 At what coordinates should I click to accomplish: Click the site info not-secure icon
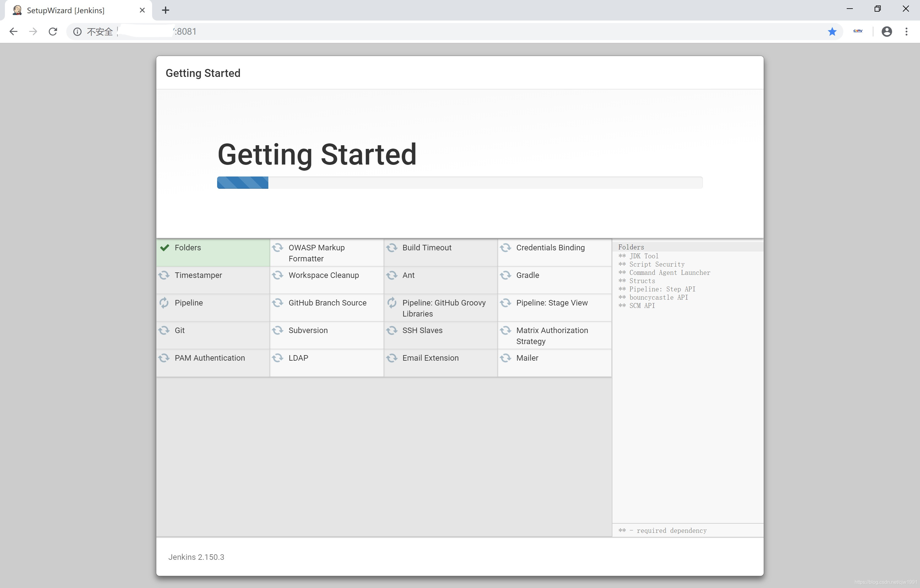point(77,31)
